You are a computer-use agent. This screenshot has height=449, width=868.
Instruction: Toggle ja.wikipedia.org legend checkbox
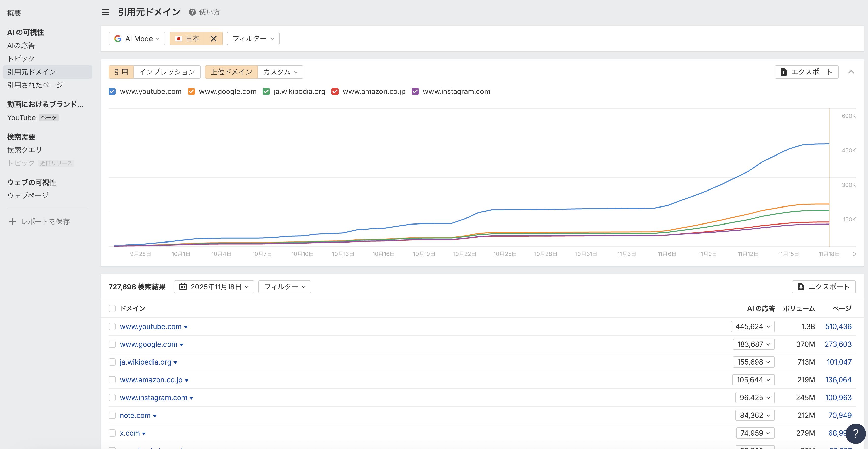pos(266,92)
